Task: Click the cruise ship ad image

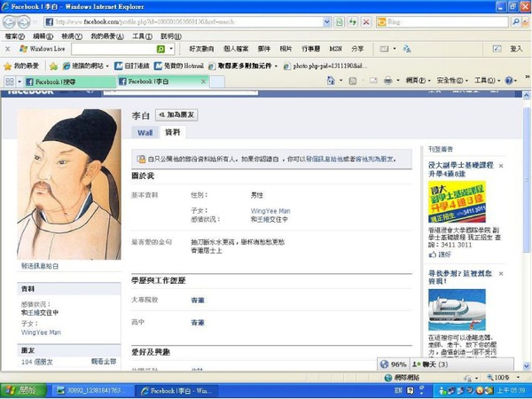Action: (x=457, y=309)
